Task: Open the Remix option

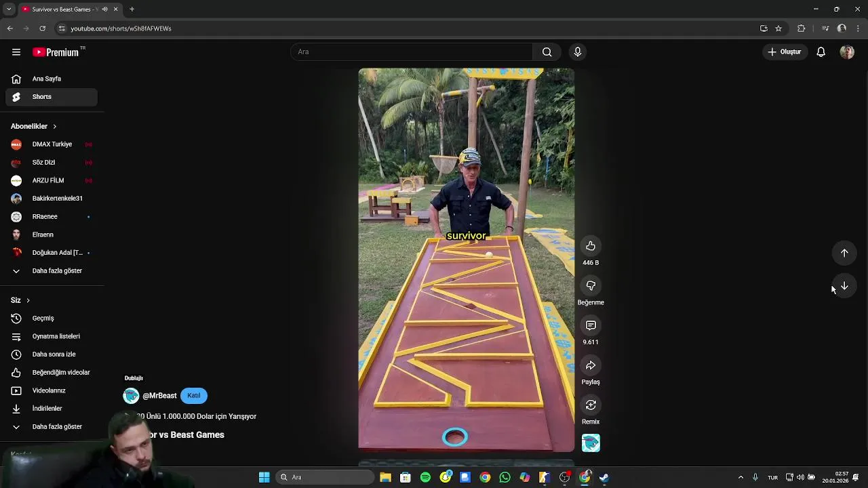Action: pyautogui.click(x=591, y=405)
